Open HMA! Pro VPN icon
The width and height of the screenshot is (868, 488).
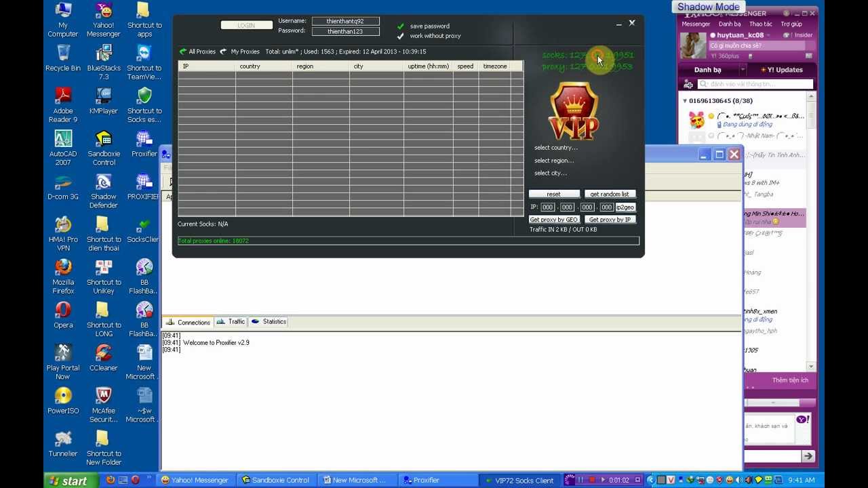click(x=63, y=233)
